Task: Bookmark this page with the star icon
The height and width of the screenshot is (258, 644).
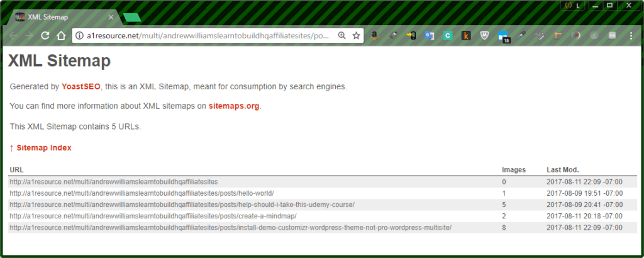Action: 356,36
